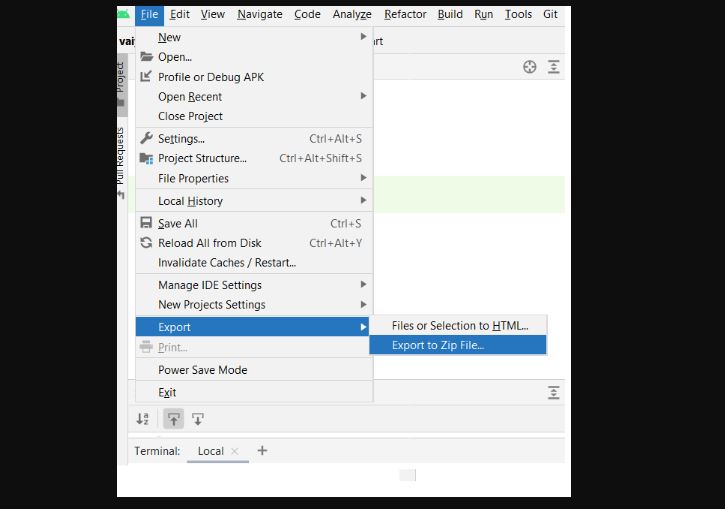The height and width of the screenshot is (509, 725).
Task: Choose Project Structure... entry
Action: (254, 158)
